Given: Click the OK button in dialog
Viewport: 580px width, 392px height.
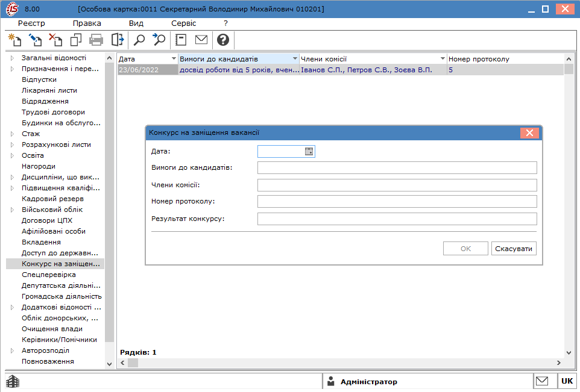Looking at the screenshot, I should [465, 249].
